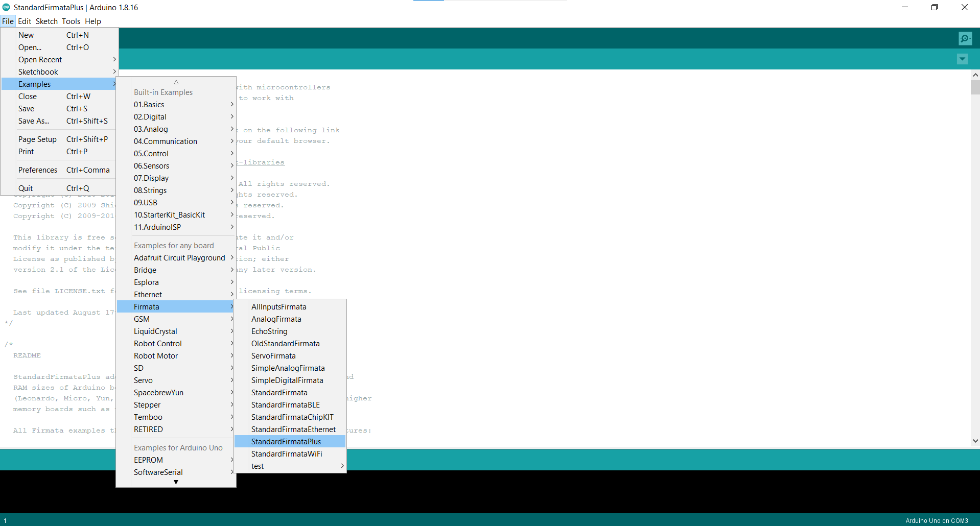Viewport: 980px width, 526px height.
Task: Expand the Sketchbook submenu
Action: (60, 72)
